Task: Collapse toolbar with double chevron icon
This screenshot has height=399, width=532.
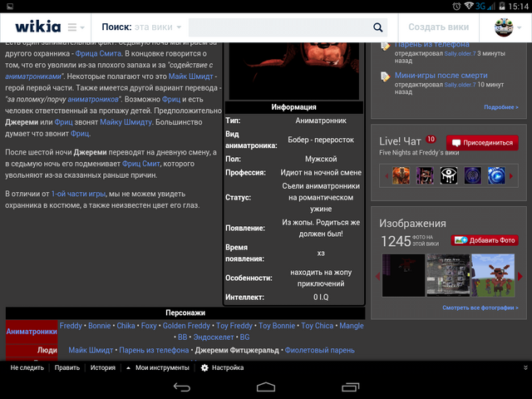Action: [x=525, y=367]
